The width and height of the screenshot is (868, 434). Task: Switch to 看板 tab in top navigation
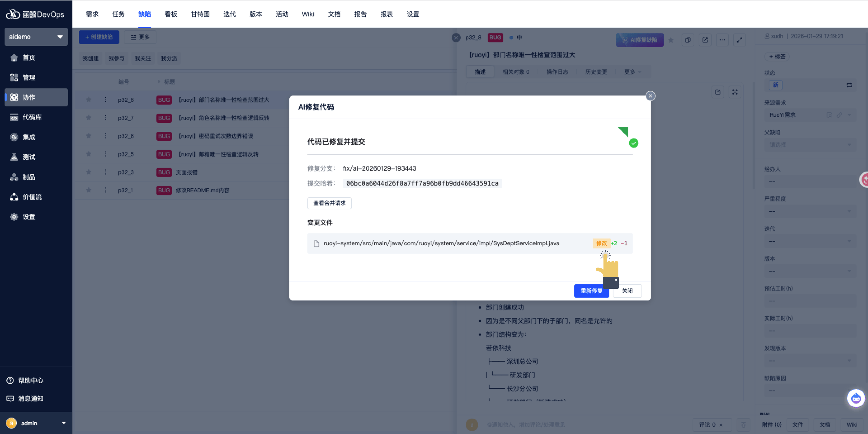pos(170,14)
